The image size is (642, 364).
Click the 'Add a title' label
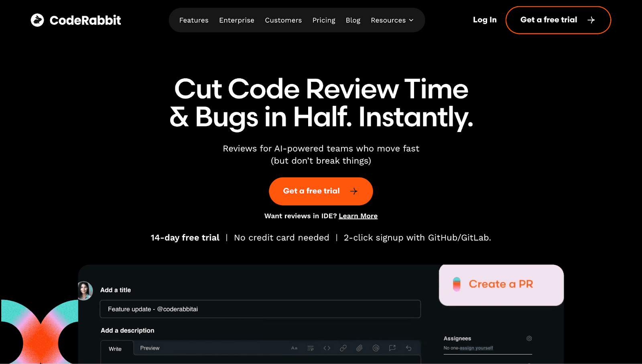pyautogui.click(x=116, y=290)
